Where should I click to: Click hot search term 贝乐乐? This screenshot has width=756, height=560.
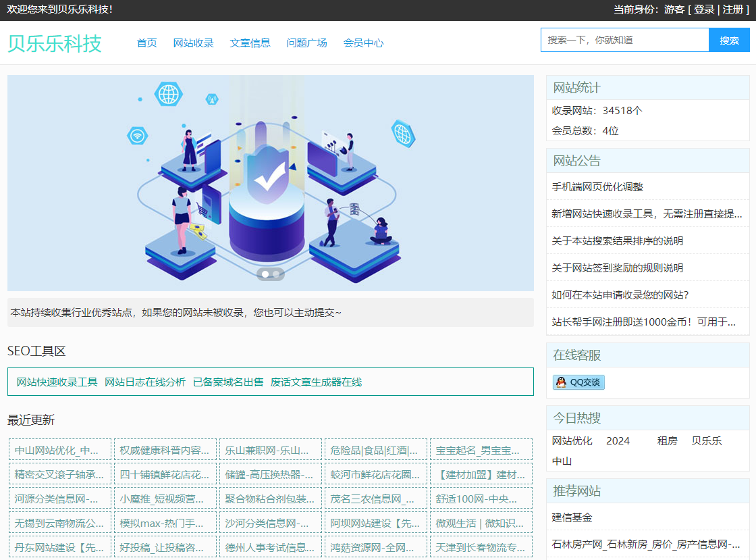[706, 441]
